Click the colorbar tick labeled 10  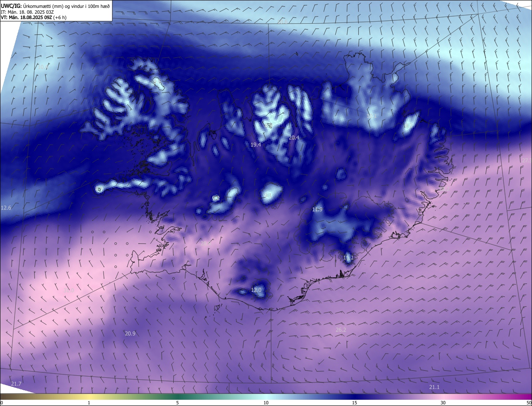[x=266, y=403]
